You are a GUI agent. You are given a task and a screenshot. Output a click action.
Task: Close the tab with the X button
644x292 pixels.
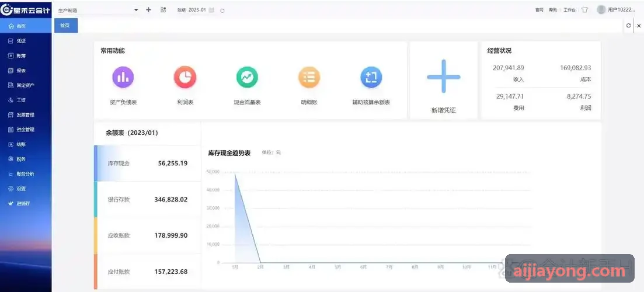[639, 26]
